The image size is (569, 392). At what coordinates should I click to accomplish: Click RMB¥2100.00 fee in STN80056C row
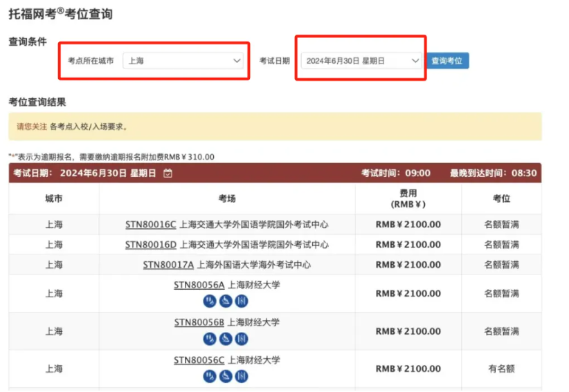[x=408, y=368]
